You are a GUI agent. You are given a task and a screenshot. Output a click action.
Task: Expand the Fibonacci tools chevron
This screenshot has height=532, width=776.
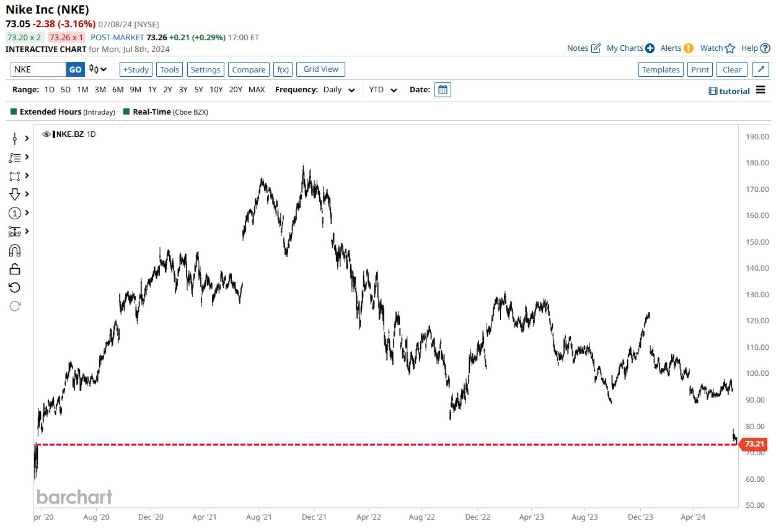click(27, 157)
